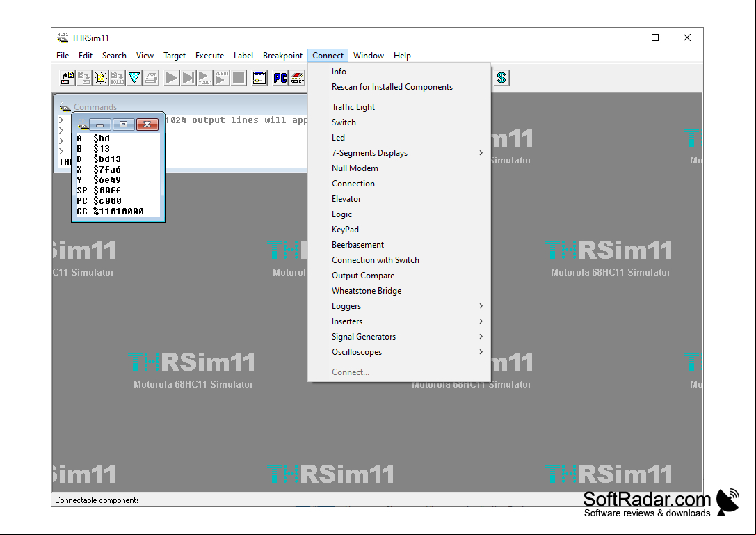The width and height of the screenshot is (756, 535).
Task: Open the Breakpoint menu
Action: point(282,56)
